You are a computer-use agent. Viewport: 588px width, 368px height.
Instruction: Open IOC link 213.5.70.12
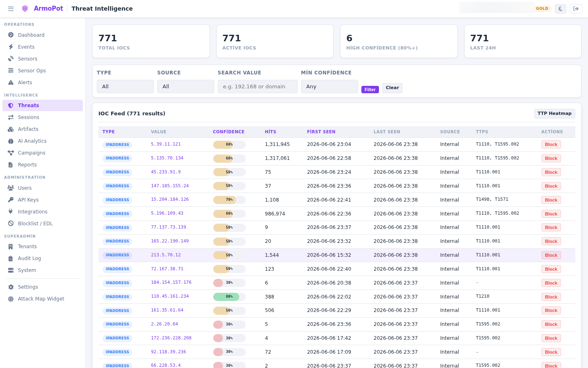click(166, 255)
